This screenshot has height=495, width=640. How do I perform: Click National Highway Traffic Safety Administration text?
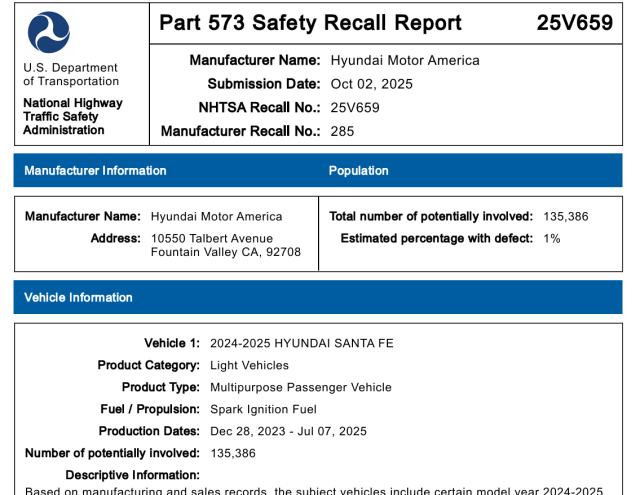click(x=73, y=116)
